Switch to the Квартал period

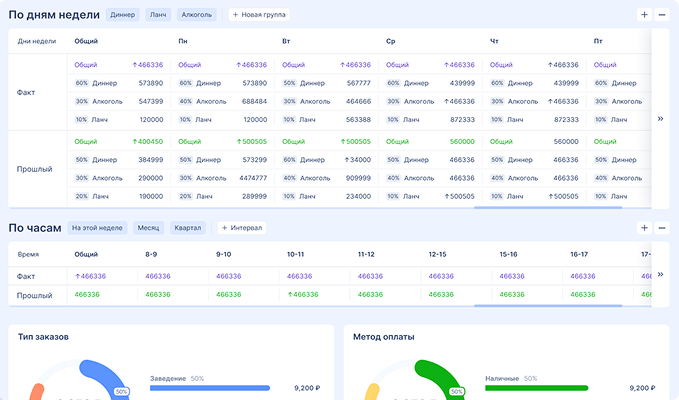(188, 228)
